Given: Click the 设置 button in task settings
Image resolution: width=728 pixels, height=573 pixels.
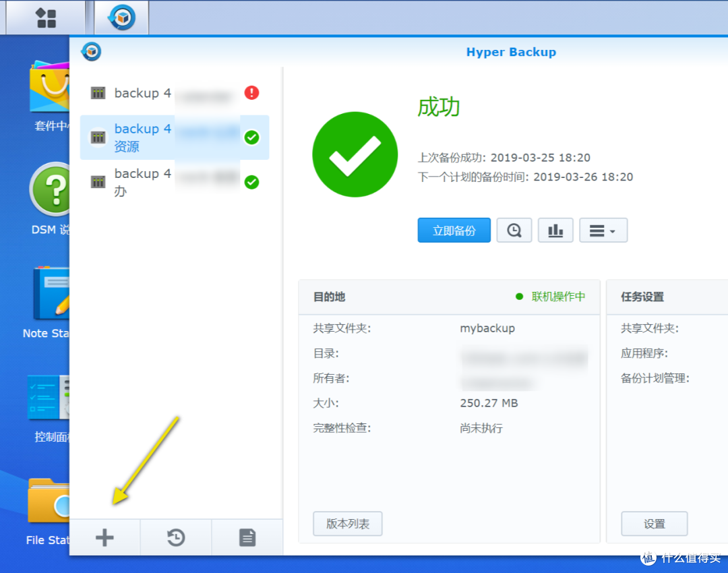Looking at the screenshot, I should pos(654,524).
